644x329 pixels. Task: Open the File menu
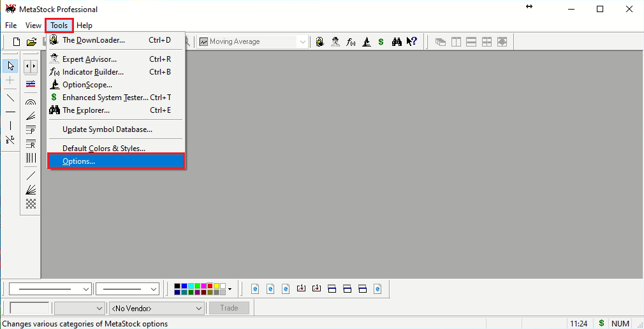pyautogui.click(x=11, y=26)
